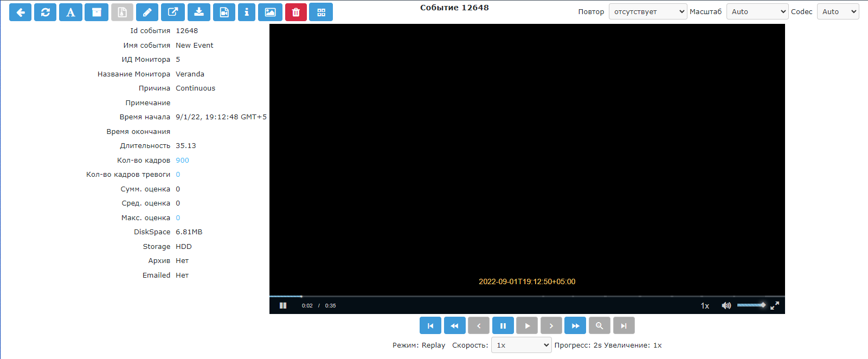Rewind using the fast-reverse button
Screen dimensions: 868x359
coord(454,325)
